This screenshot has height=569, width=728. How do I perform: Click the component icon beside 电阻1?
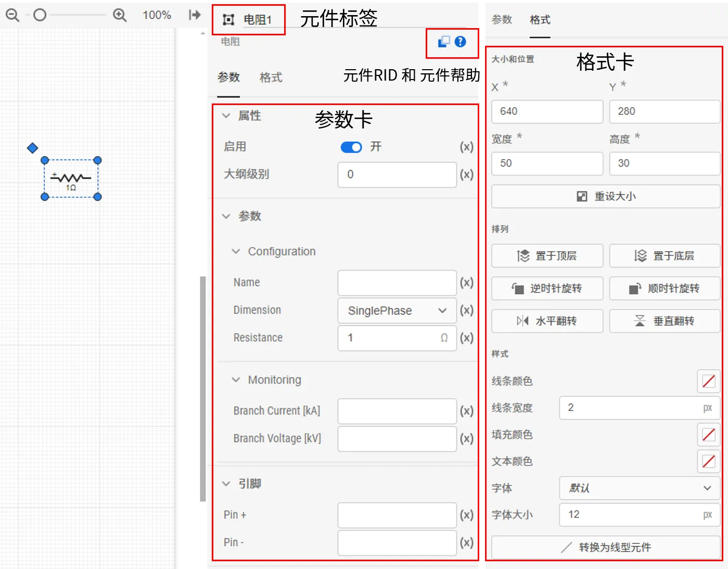228,20
